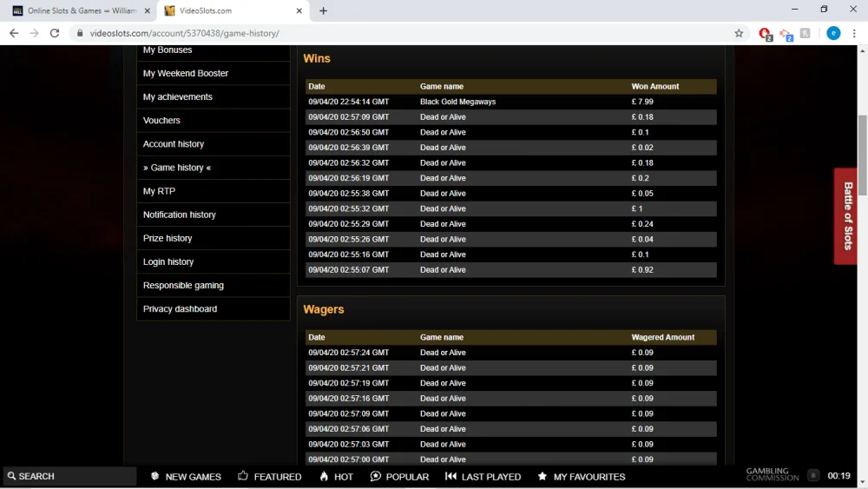Click the Wins table Date header
868x489 pixels.
tap(317, 86)
